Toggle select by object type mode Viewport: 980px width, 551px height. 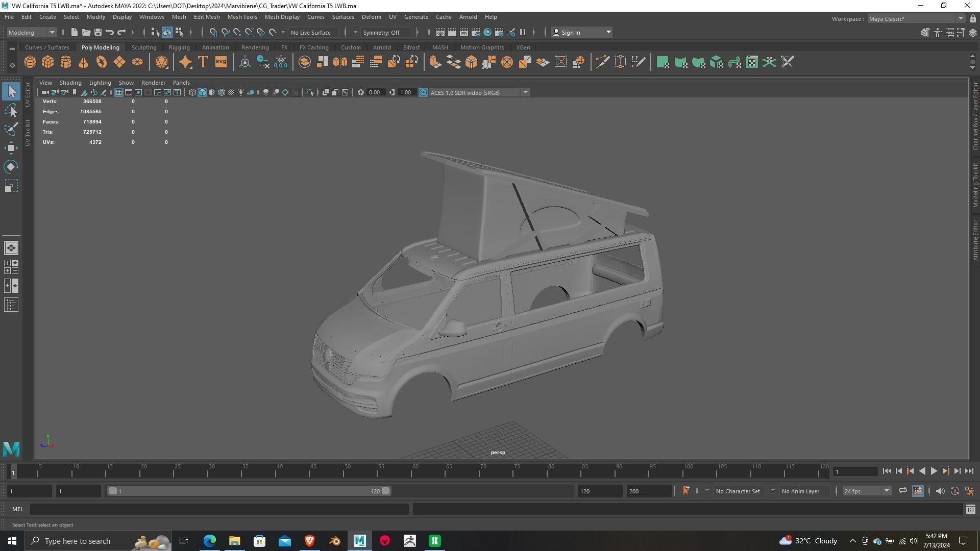coord(167,33)
